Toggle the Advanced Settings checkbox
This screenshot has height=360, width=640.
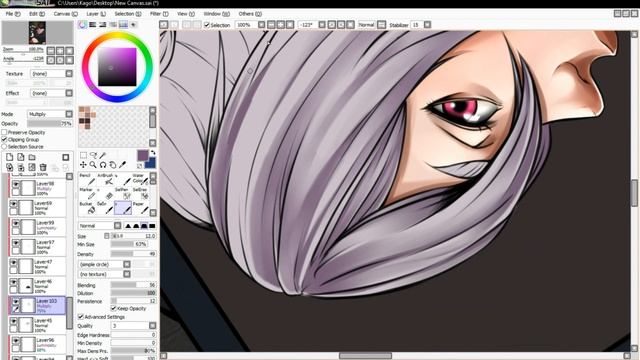pos(80,317)
